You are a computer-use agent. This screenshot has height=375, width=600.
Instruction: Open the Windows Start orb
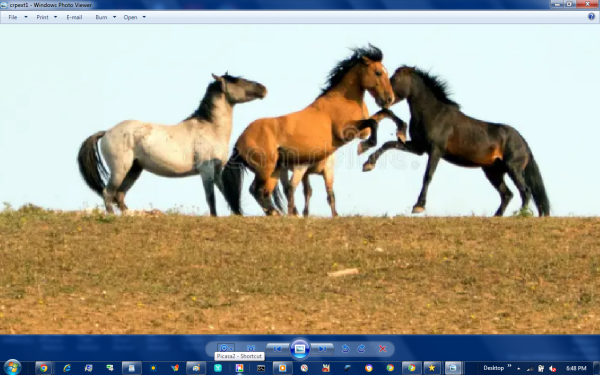coord(13,367)
